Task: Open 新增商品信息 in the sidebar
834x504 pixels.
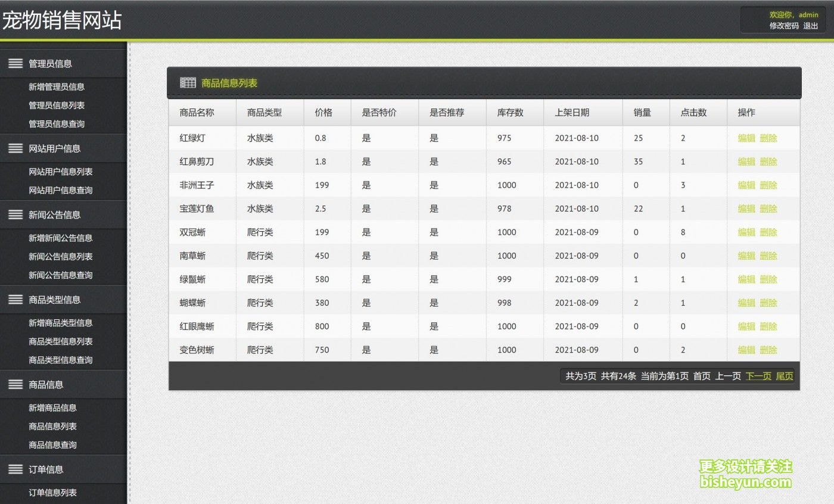Action: pos(52,408)
